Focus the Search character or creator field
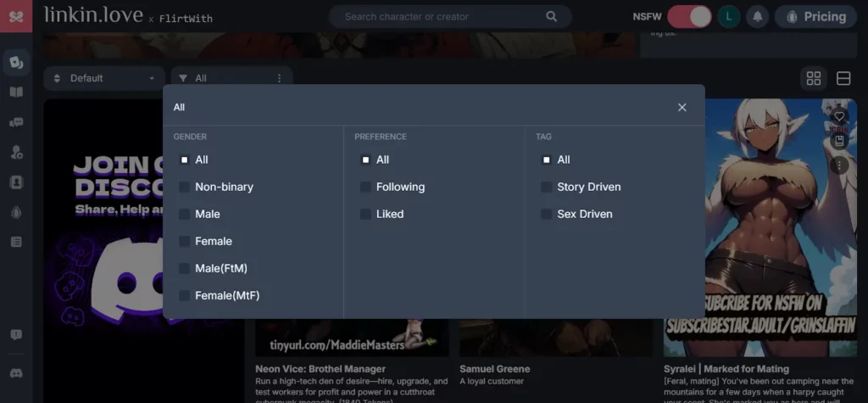Image resolution: width=868 pixels, height=403 pixels. tap(450, 17)
